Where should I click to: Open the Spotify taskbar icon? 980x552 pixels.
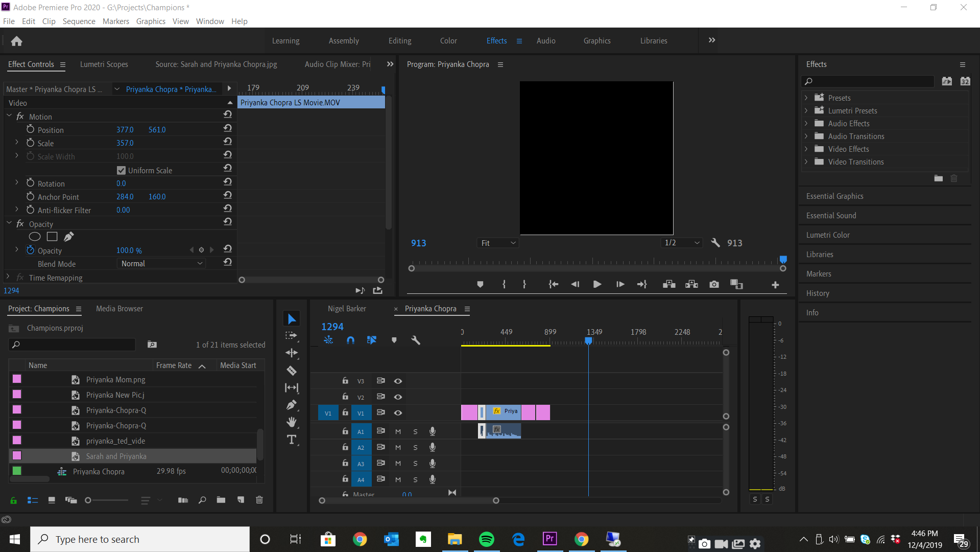pyautogui.click(x=486, y=539)
